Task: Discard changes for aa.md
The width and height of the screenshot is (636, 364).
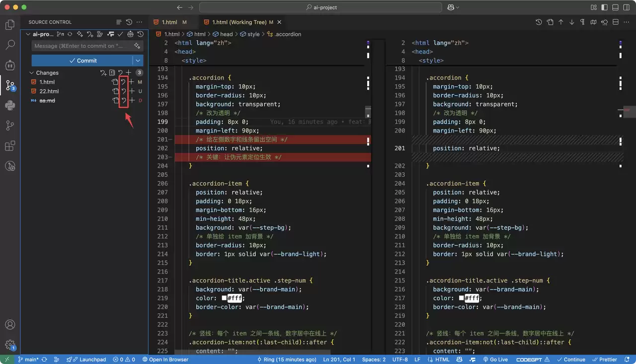Action: click(123, 100)
